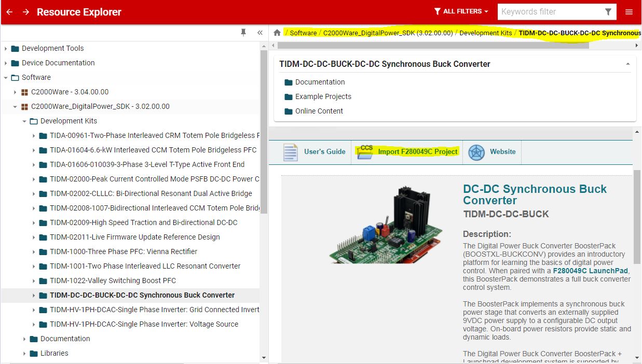The image size is (642, 364).
Task: Click Import F280049C Project link
Action: pyautogui.click(x=418, y=151)
